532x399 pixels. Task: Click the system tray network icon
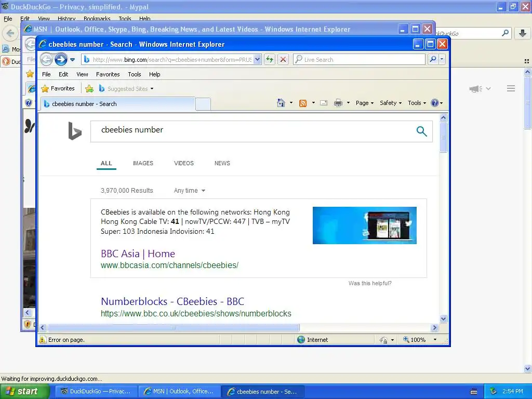point(493,391)
